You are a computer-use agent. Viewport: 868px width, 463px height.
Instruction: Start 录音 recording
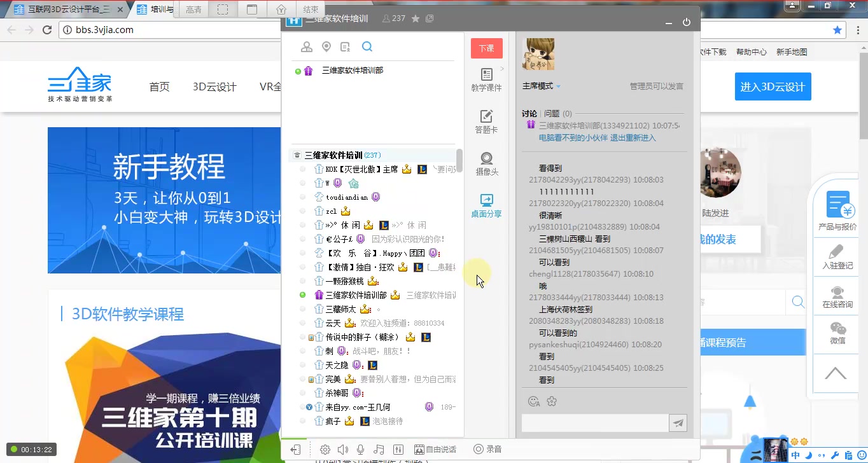click(x=487, y=449)
